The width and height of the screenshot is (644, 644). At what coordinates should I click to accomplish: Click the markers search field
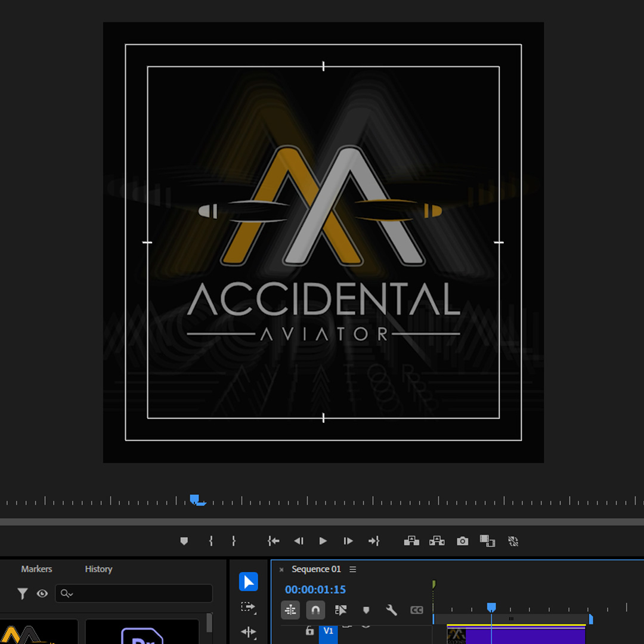click(x=134, y=593)
